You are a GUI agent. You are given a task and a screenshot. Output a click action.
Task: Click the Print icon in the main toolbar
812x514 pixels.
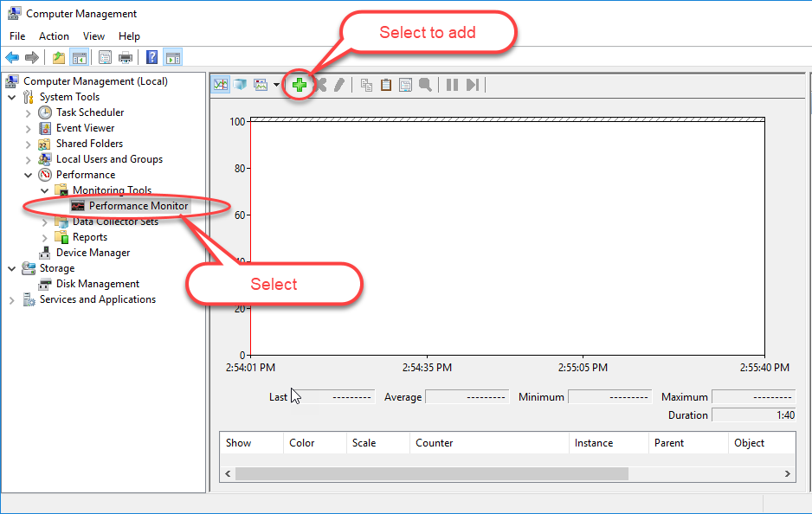pyautogui.click(x=126, y=57)
